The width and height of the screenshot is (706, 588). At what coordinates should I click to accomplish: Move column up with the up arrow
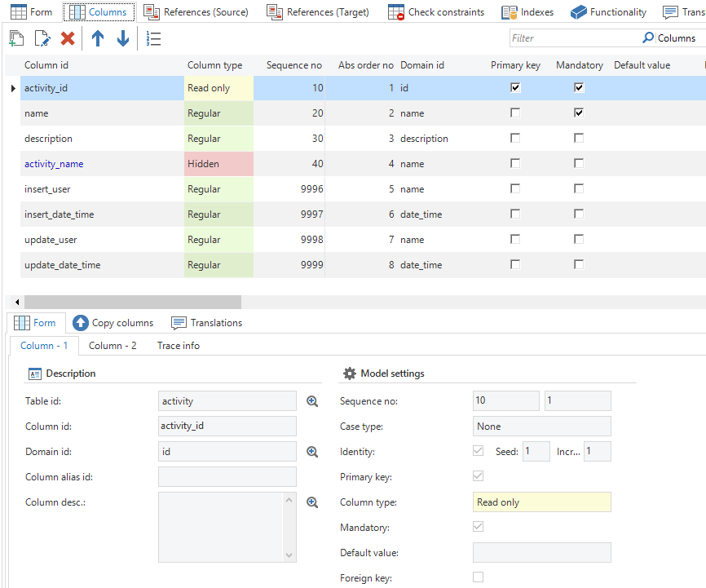(98, 38)
